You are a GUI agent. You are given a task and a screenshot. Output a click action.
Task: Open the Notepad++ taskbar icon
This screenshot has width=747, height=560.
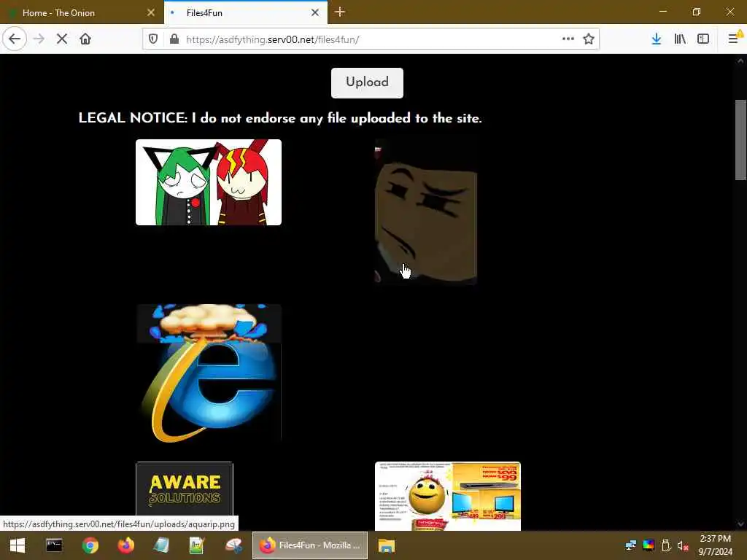197,545
